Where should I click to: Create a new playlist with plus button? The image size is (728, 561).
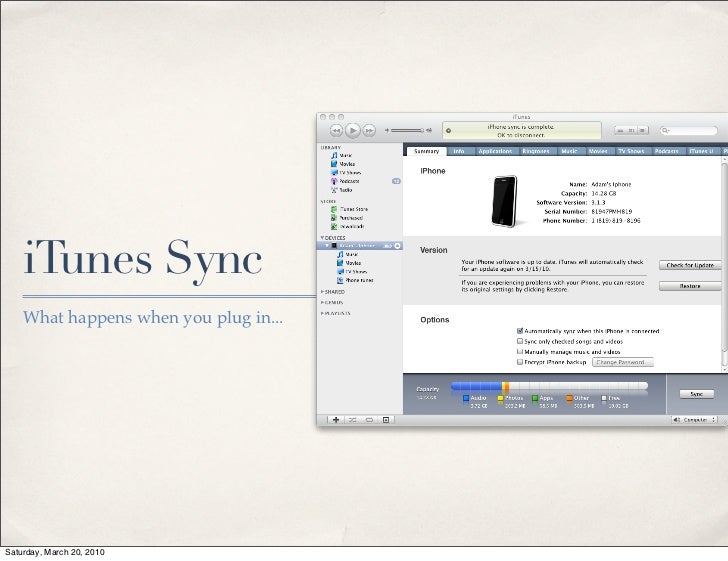click(336, 420)
